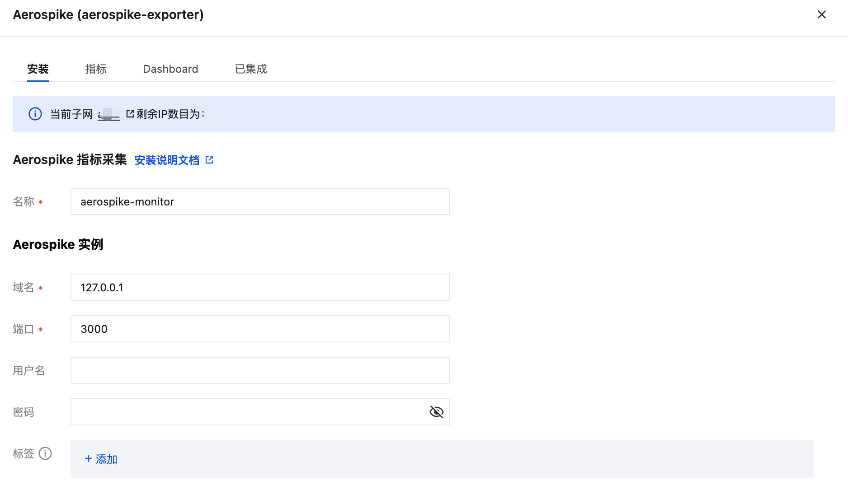Open the 安装说明文档 link
The image size is (848, 504).
point(167,160)
